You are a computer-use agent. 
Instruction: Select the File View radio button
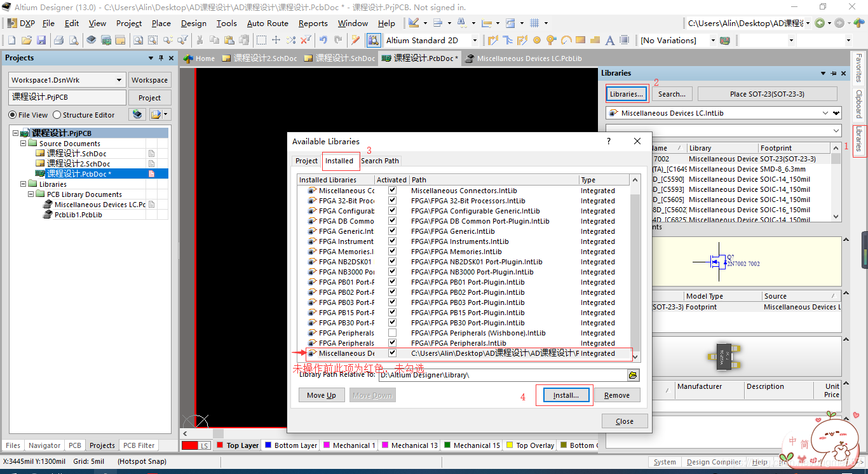tap(13, 115)
